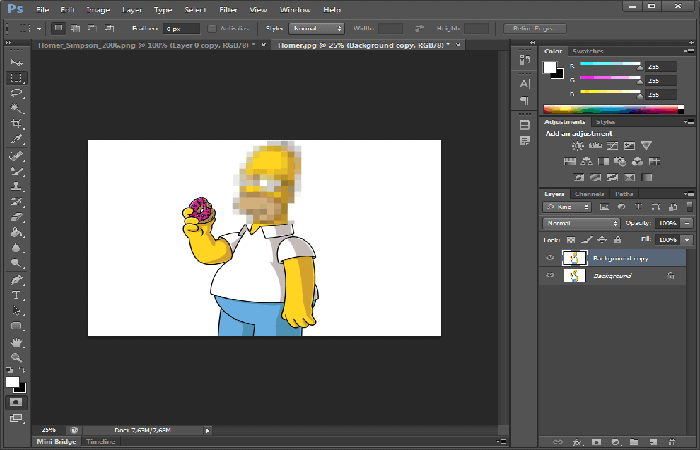The height and width of the screenshot is (450, 700).
Task: Enable the Anti-alias checkbox
Action: point(212,29)
